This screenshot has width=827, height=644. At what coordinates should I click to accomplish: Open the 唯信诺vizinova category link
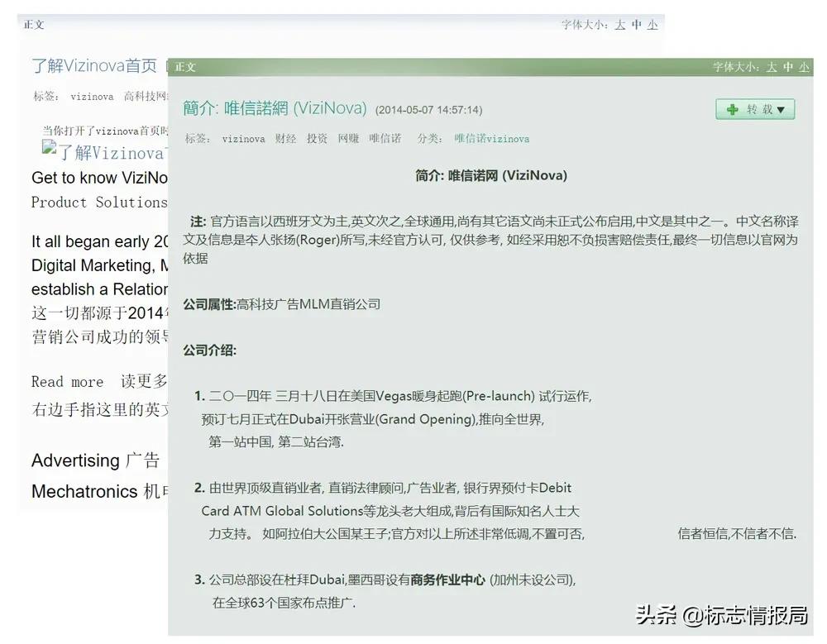coord(491,139)
